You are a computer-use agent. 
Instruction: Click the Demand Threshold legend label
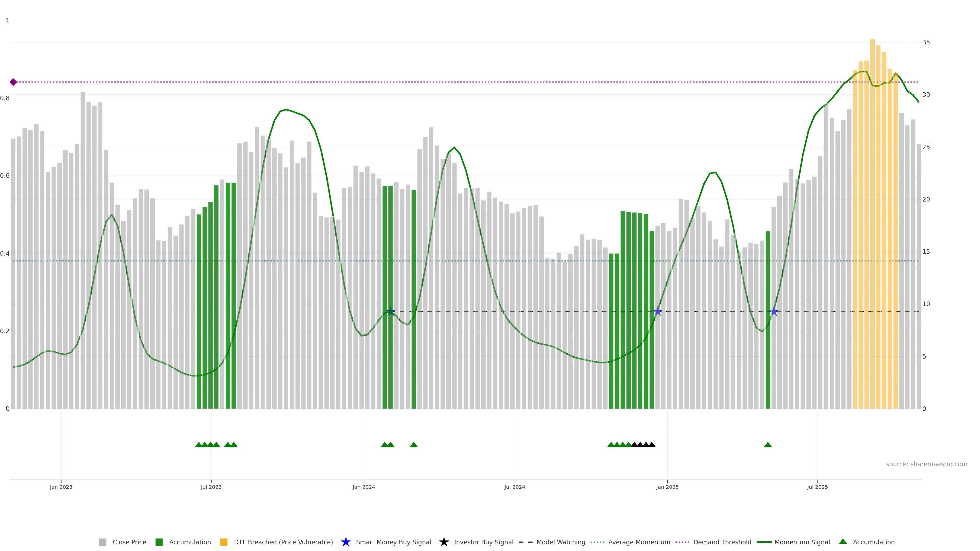[722, 542]
